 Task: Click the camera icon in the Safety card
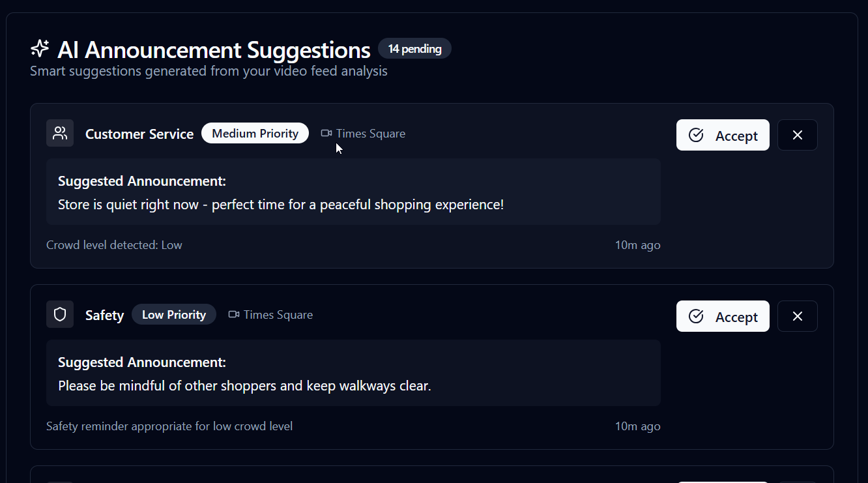coord(234,315)
